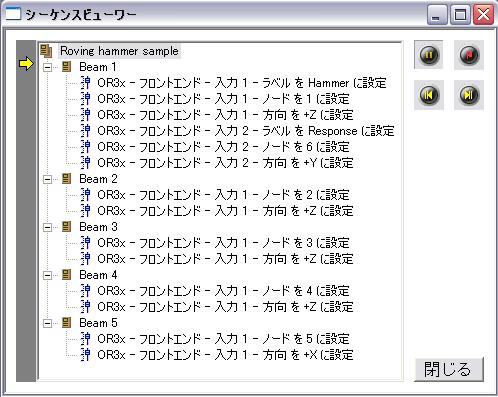Click setting icon of ノード を 5 row

coord(86,339)
